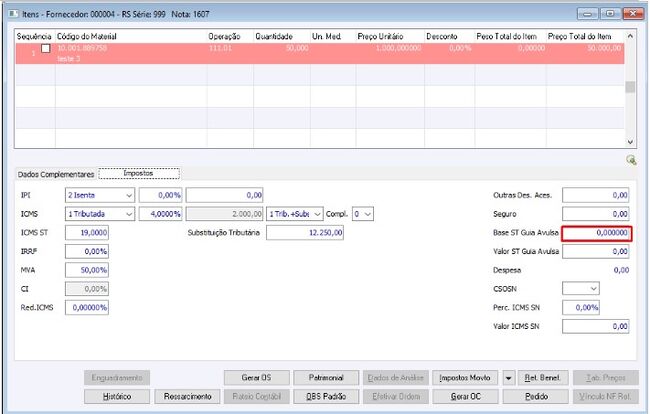This screenshot has width=650, height=414.
Task: Click the IPI value field
Action: (224, 195)
